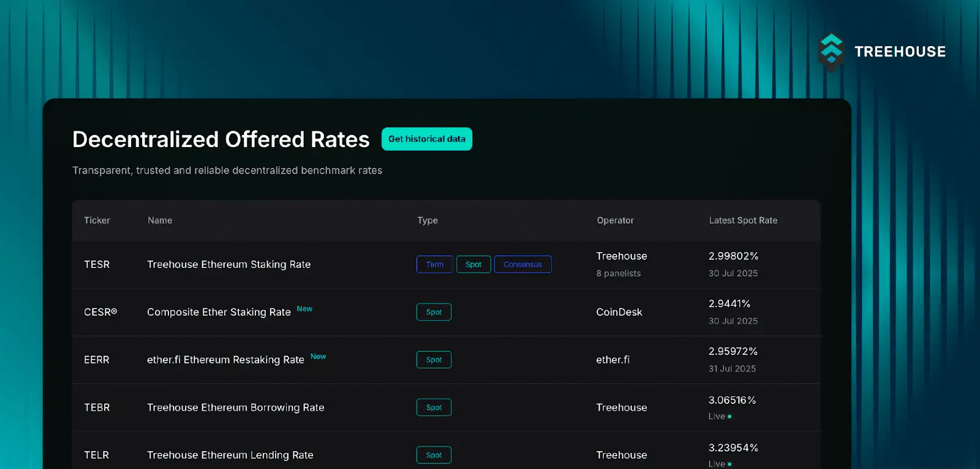The width and height of the screenshot is (980, 469).
Task: Click the Live indicator in TEBR row
Action: coord(720,416)
